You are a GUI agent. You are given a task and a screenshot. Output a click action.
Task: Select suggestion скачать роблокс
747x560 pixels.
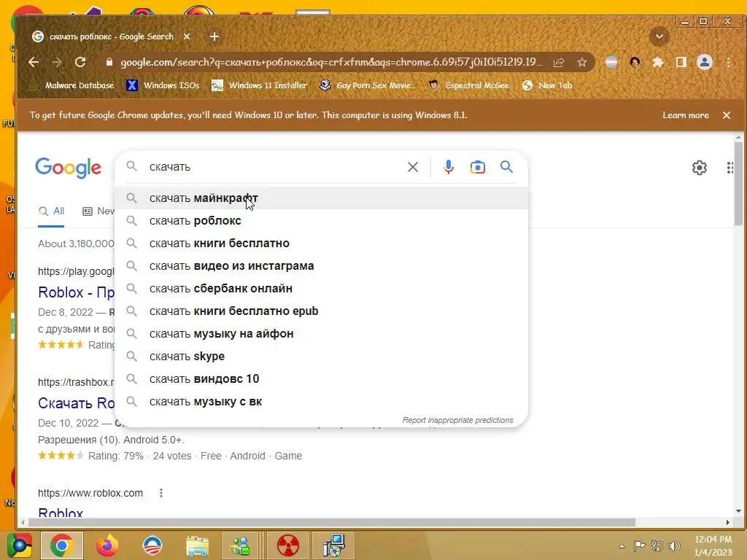(322, 221)
